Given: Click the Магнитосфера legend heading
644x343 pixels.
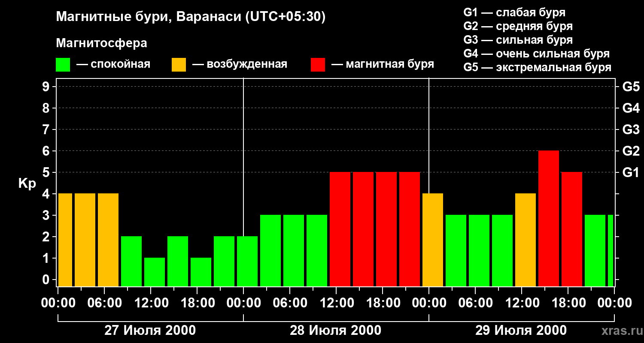Looking at the screenshot, I should pyautogui.click(x=102, y=43).
